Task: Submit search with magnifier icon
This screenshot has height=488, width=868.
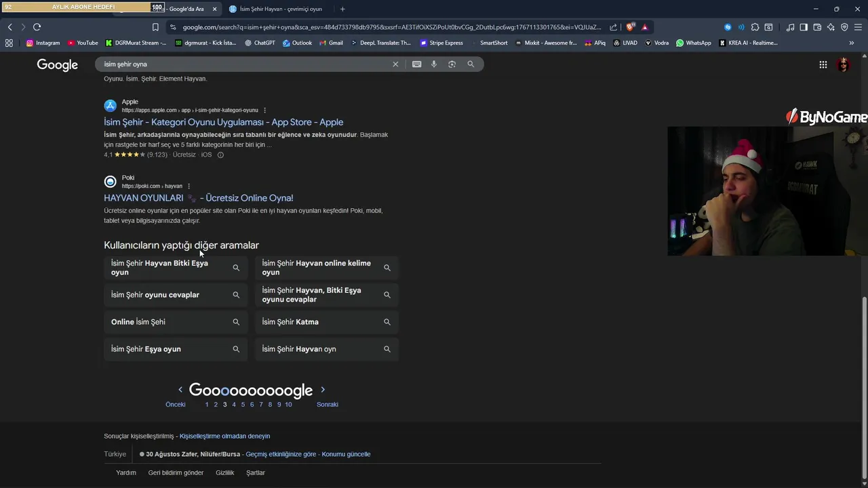Action: point(471,64)
